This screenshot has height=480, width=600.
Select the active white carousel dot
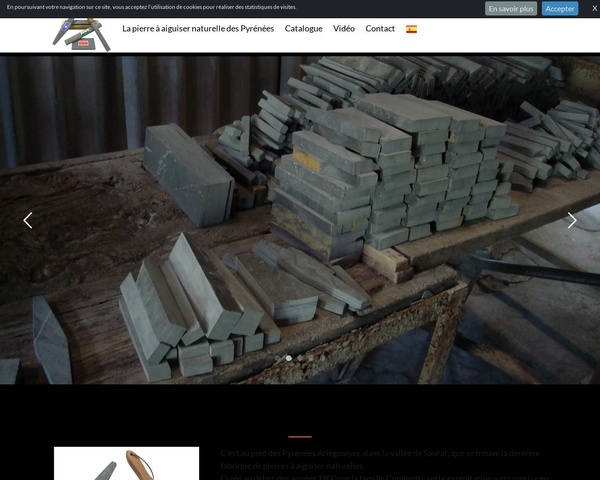289,358
